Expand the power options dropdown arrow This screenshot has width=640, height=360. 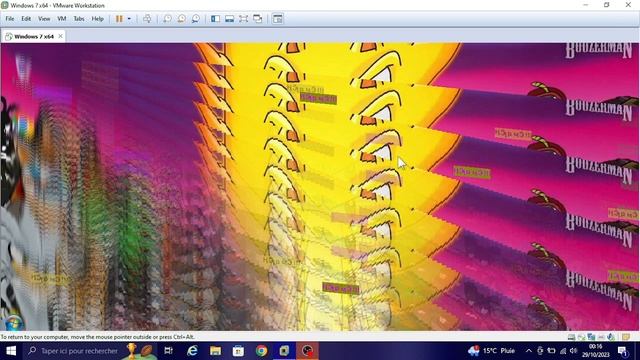[129, 19]
